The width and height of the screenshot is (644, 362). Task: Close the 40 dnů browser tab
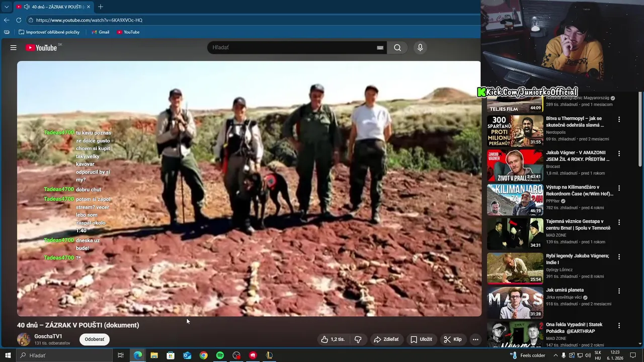pos(89,7)
